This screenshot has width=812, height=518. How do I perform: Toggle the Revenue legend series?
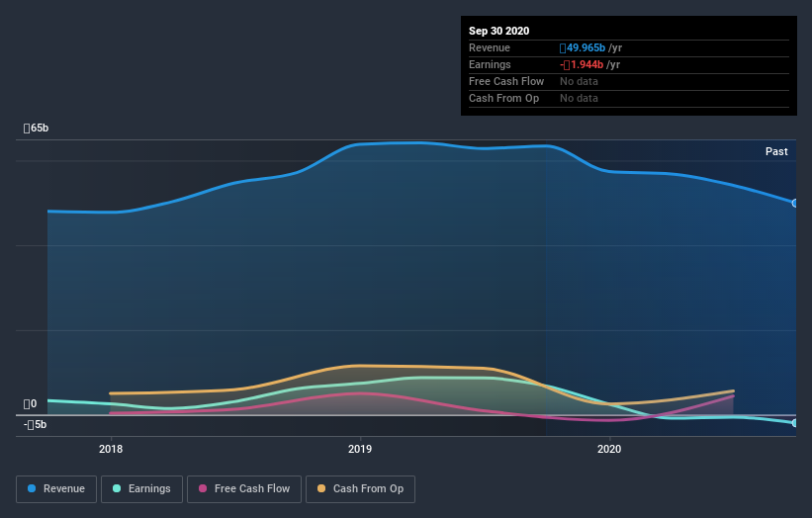point(56,489)
